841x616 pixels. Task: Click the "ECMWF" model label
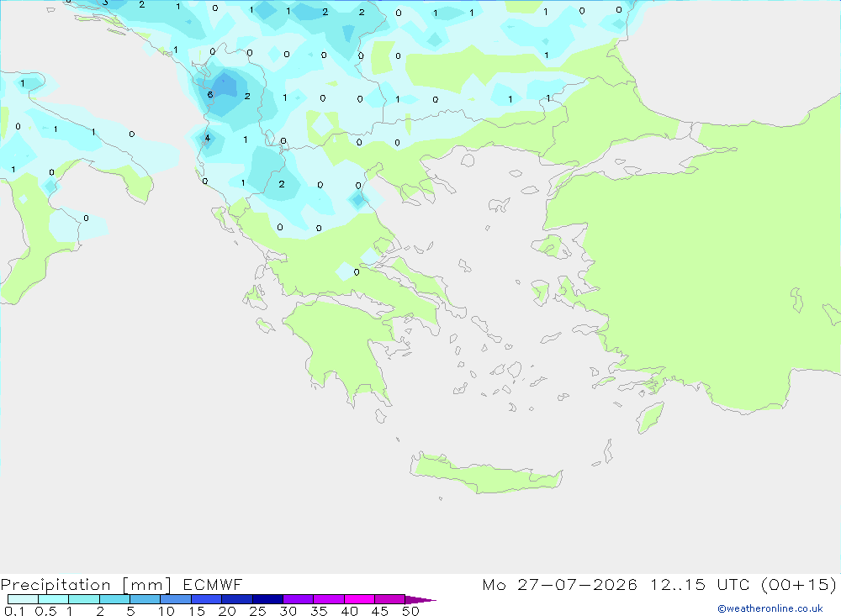[x=213, y=584]
